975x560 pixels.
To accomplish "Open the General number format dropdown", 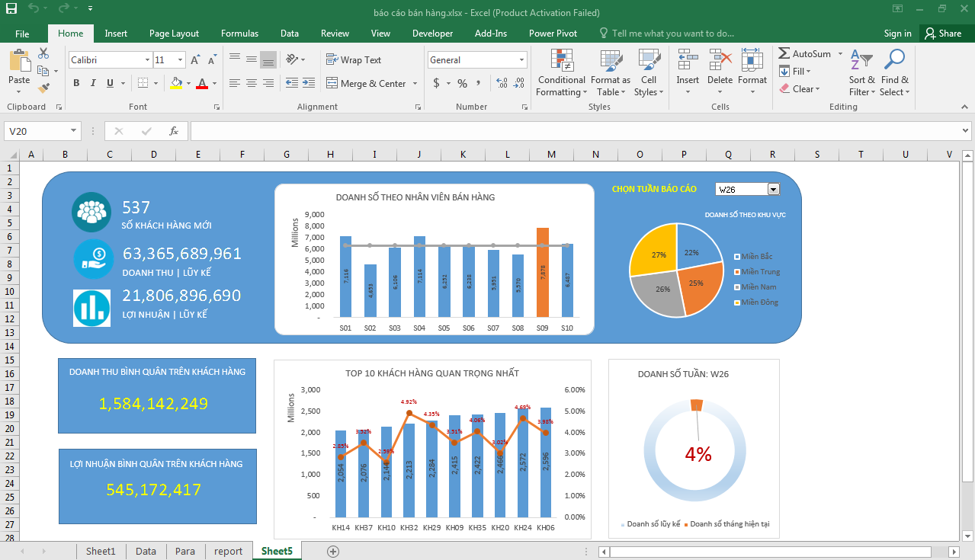I will point(522,60).
